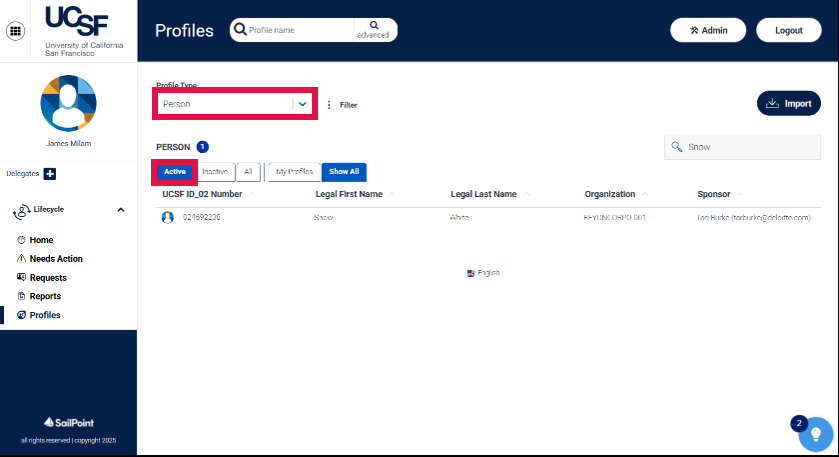Open the Filter options
This screenshot has width=839, height=457.
[x=348, y=105]
